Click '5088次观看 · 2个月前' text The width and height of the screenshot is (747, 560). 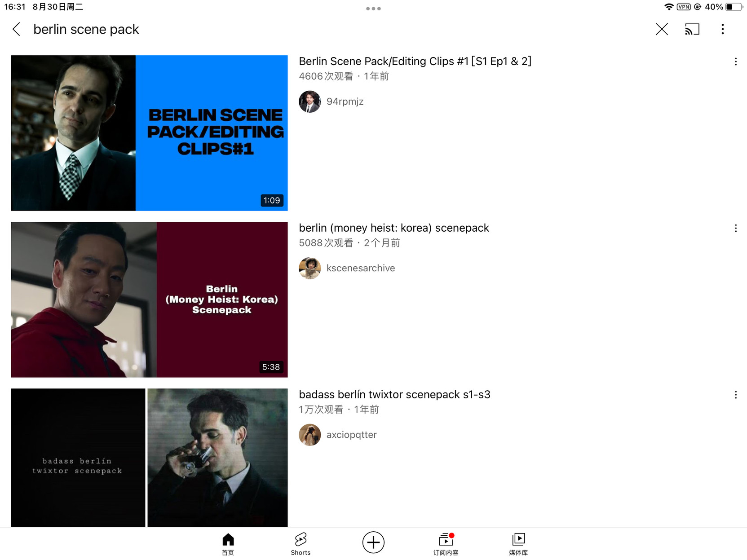point(349,243)
